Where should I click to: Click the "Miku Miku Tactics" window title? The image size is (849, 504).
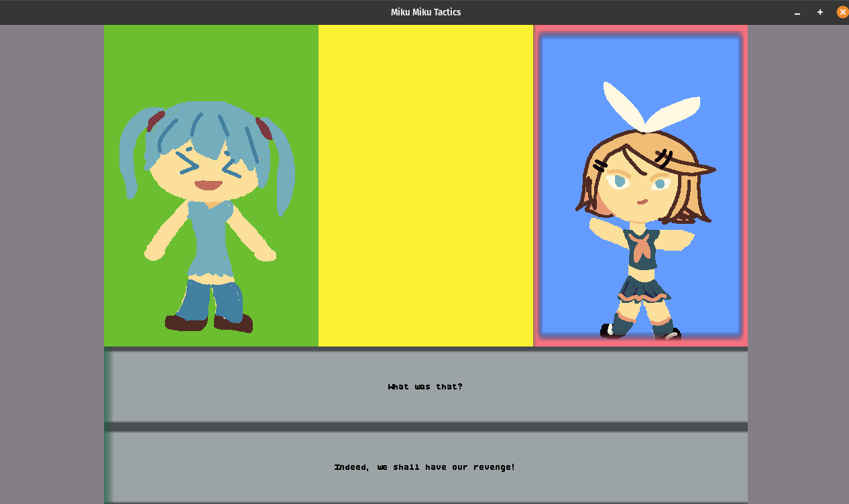tap(426, 12)
